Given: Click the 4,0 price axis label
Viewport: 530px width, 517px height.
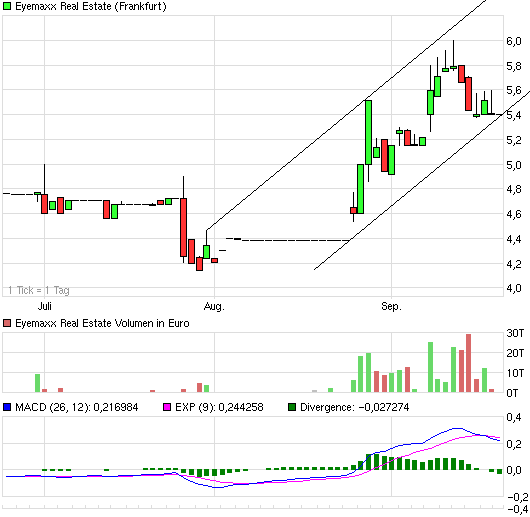Looking at the screenshot, I should [514, 289].
